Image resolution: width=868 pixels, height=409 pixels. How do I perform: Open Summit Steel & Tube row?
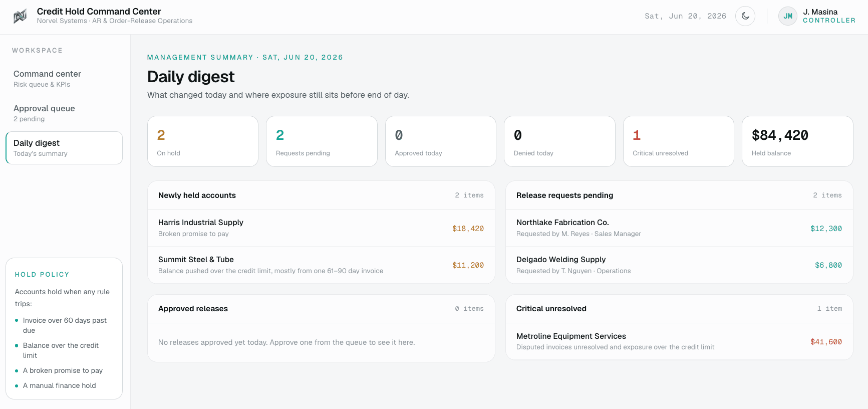pos(321,265)
